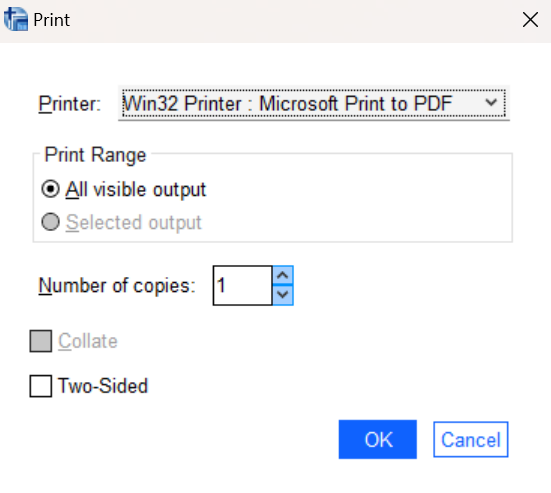Select the All visible output radio button
The image size is (551, 493).
50,189
